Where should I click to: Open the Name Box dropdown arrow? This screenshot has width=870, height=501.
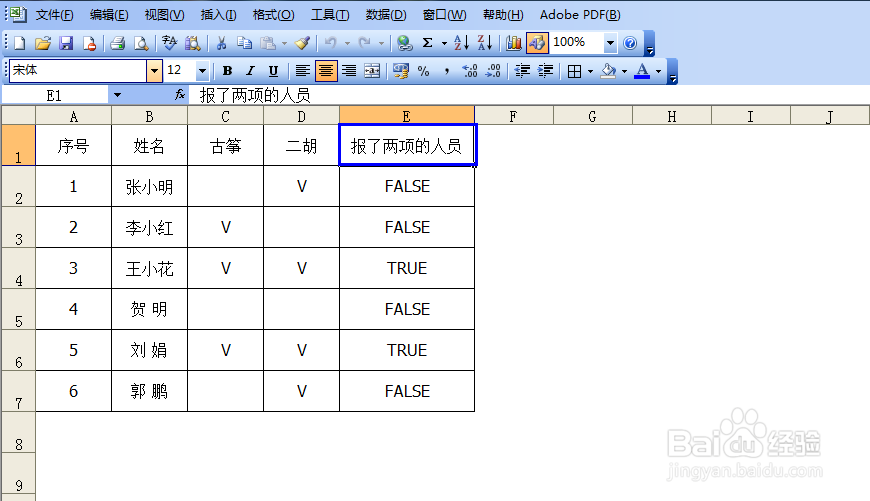tap(117, 95)
